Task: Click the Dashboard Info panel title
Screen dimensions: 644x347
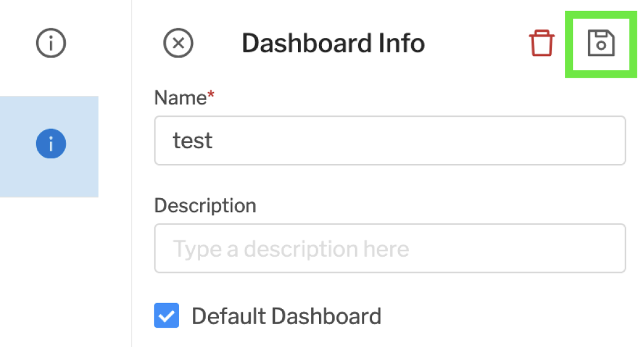Action: [333, 44]
